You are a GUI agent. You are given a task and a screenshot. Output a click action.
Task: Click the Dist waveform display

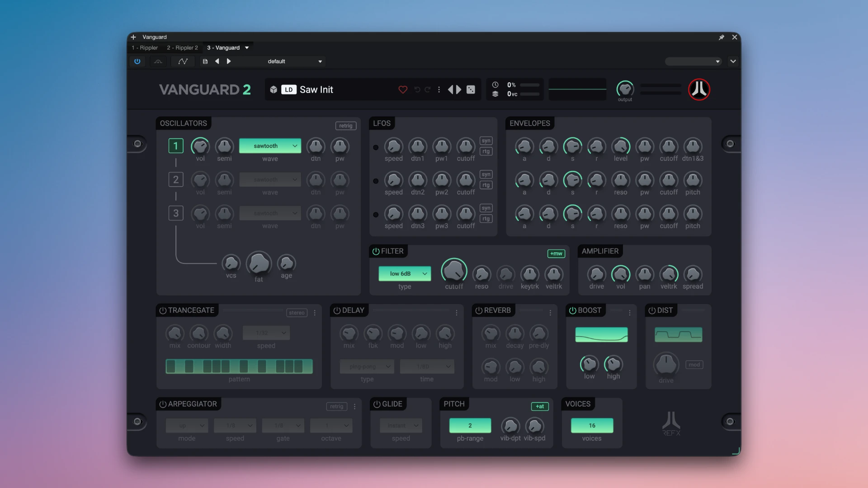pyautogui.click(x=678, y=335)
